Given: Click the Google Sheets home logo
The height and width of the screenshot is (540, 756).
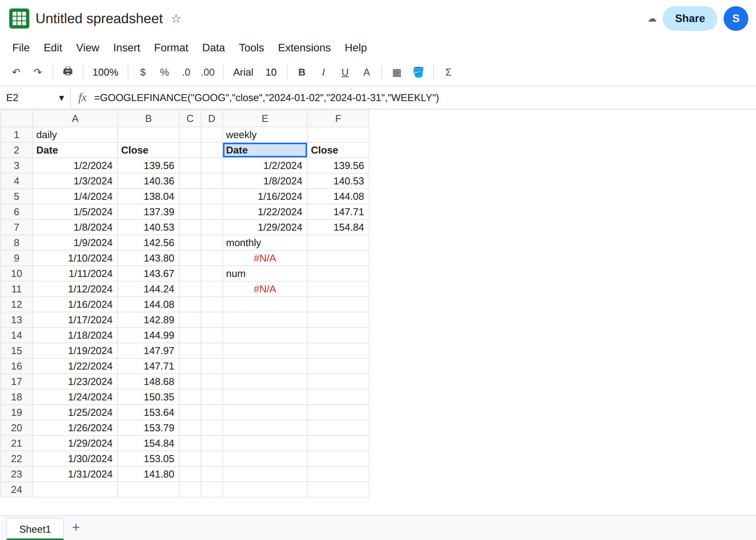Looking at the screenshot, I should coord(19,19).
